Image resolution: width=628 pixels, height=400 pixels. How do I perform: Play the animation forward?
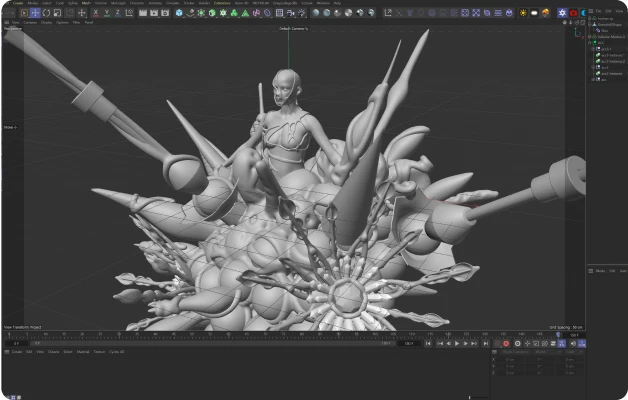click(457, 344)
